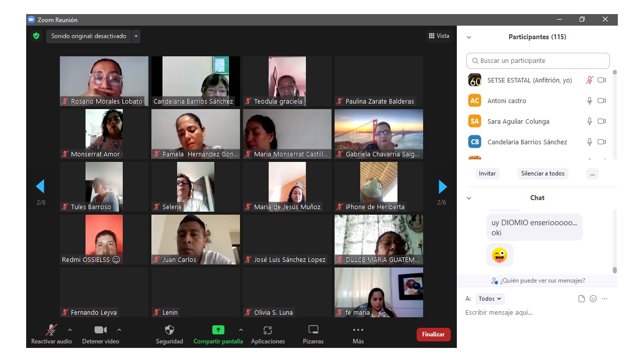
Task: Click the Participantes (115) header
Action: click(x=537, y=37)
